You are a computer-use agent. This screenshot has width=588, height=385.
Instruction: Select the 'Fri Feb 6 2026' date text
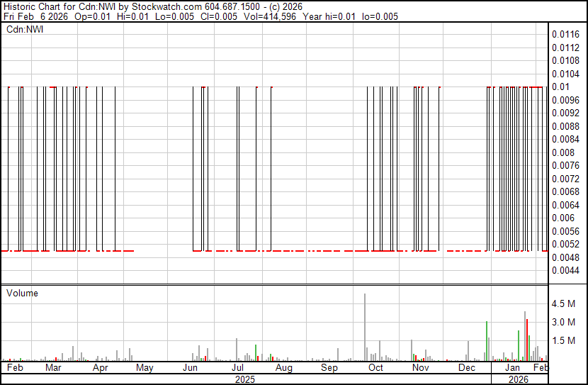tap(35, 16)
